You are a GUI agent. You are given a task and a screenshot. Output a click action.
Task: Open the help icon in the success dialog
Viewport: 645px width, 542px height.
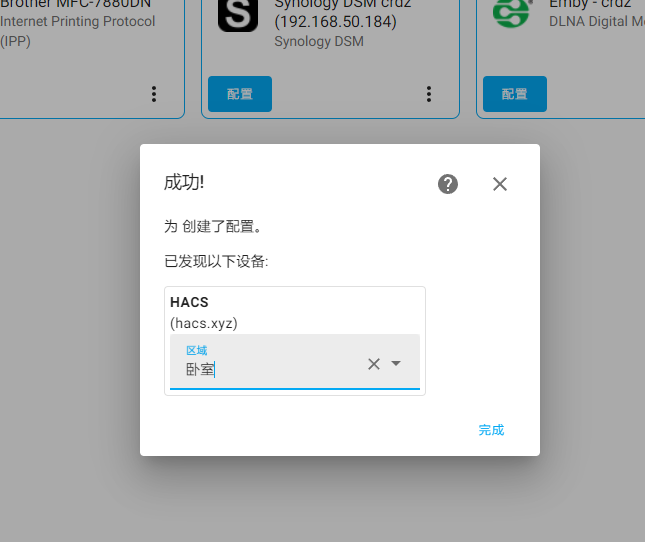448,184
